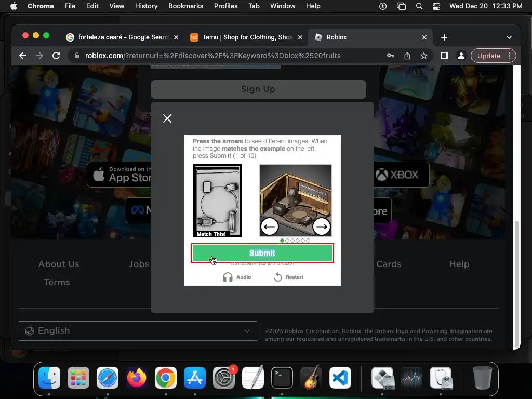This screenshot has width=532, height=399.
Task: Open Activity Monitor from the Dock
Action: click(x=411, y=378)
